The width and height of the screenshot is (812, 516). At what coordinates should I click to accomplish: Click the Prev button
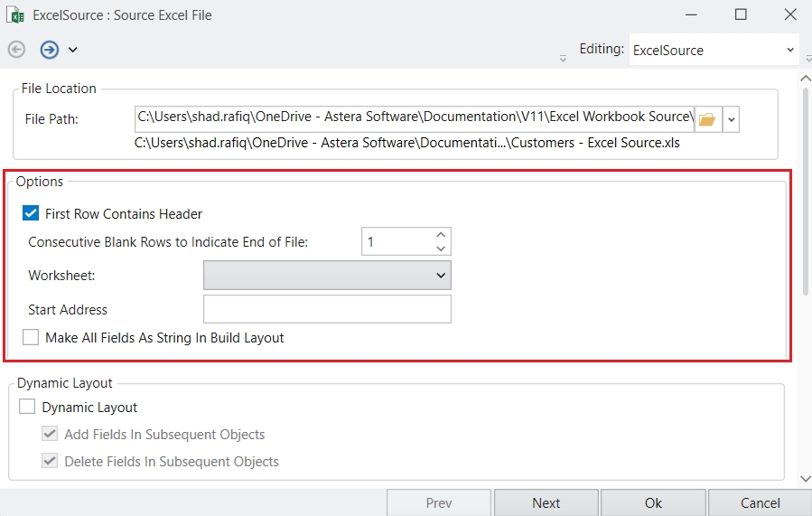pos(439,502)
